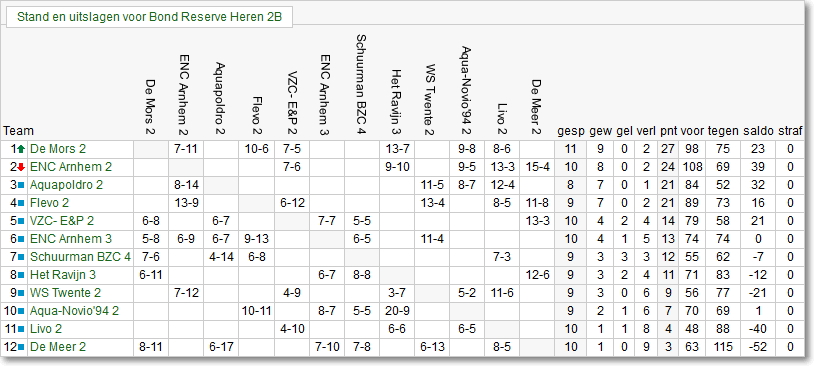Open the Het Ravijn 3 team link

point(59,275)
